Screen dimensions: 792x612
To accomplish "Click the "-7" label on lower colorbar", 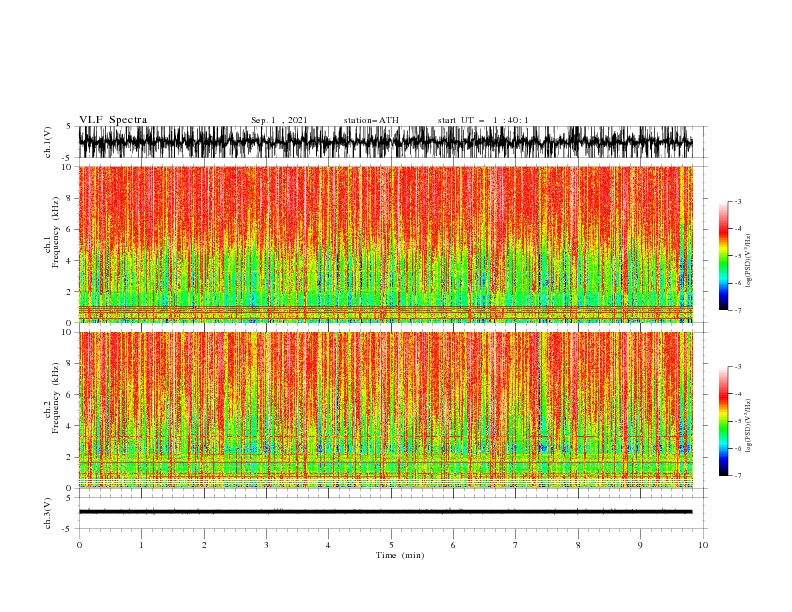I will (738, 476).
